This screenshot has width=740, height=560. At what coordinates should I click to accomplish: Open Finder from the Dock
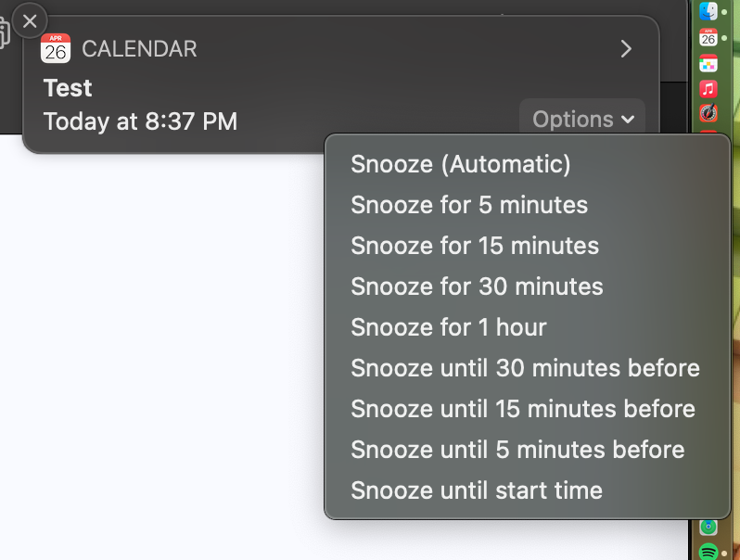pos(708,12)
